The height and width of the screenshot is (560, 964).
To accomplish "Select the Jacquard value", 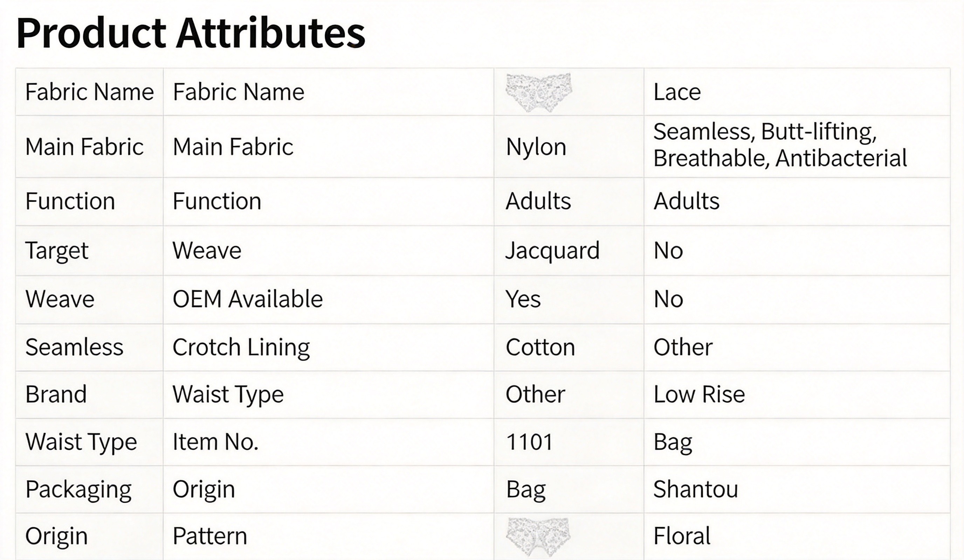I will coord(552,251).
